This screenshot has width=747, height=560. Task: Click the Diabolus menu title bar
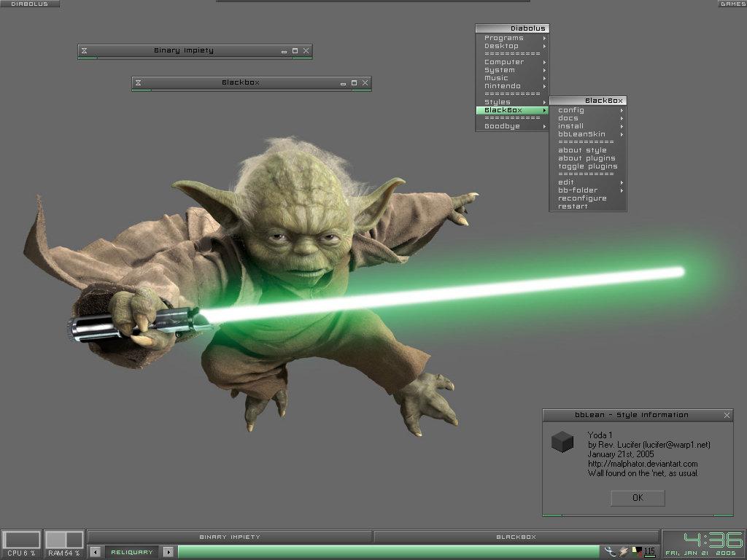[x=513, y=28]
